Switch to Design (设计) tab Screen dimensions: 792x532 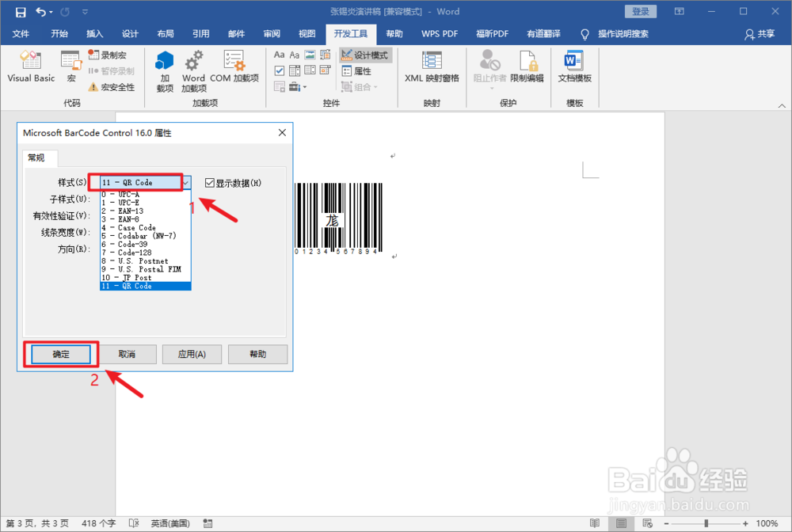point(130,34)
